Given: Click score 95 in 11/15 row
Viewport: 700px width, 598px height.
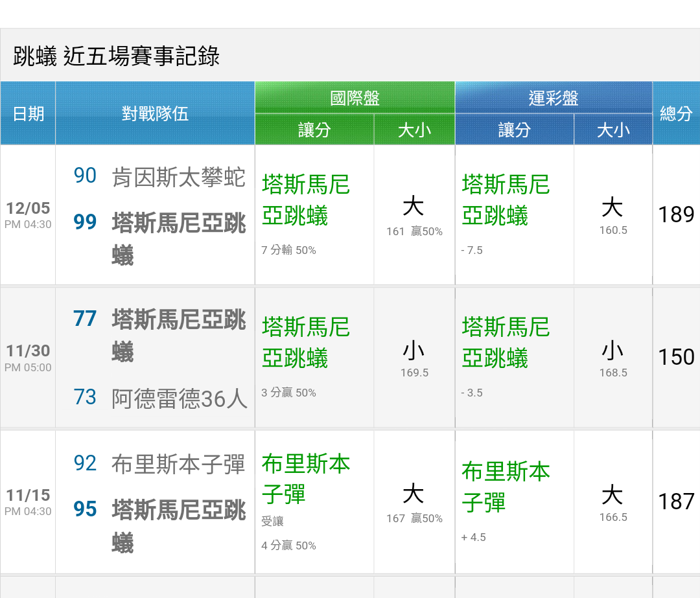Looking at the screenshot, I should 85,509.
